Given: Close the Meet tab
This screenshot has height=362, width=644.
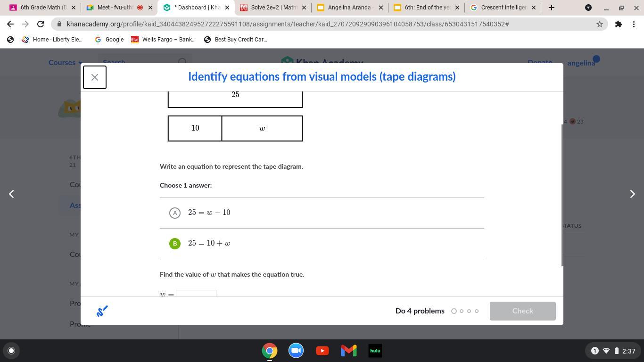Looking at the screenshot, I should [x=150, y=8].
